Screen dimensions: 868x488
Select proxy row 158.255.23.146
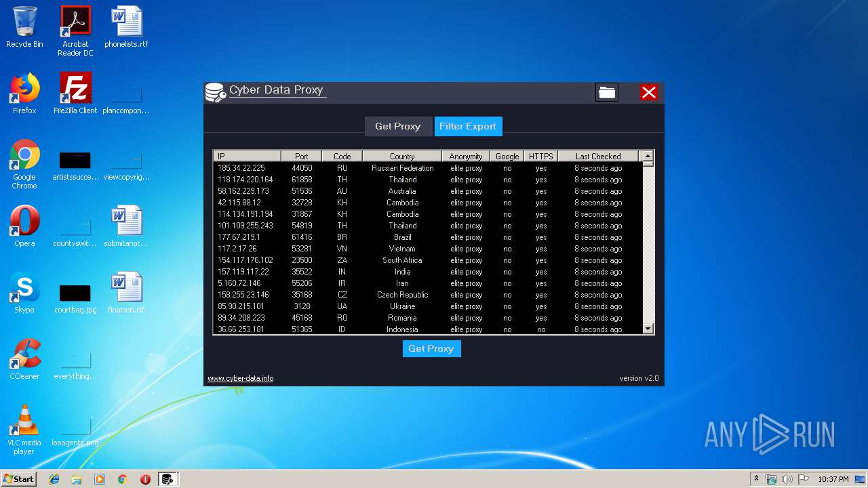tap(428, 295)
